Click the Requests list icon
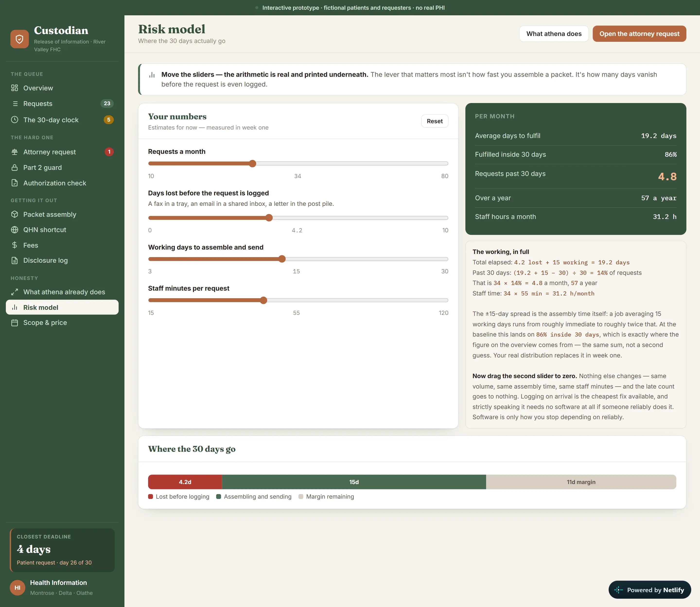This screenshot has height=607, width=700. (x=15, y=104)
